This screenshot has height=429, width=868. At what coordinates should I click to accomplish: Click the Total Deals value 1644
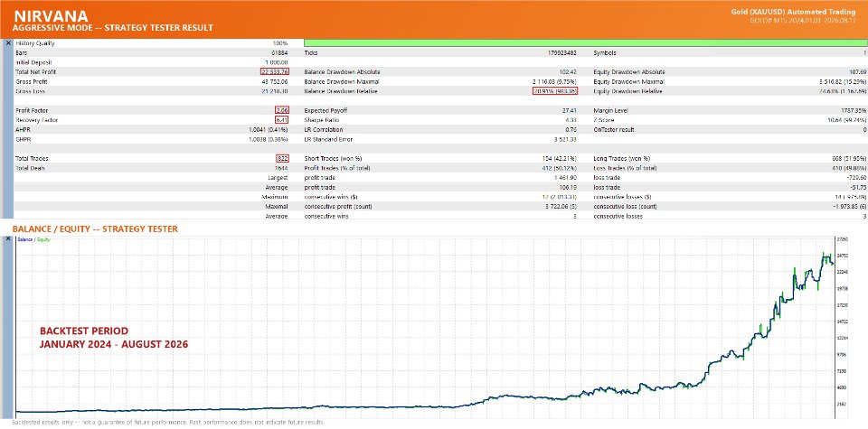281,168
